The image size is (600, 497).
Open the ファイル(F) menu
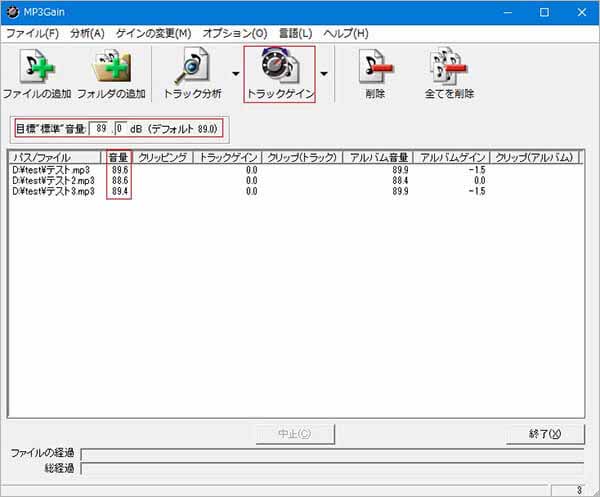click(x=33, y=34)
